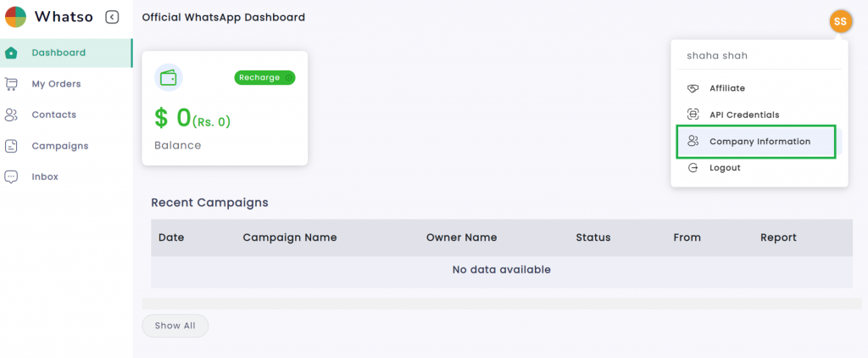Viewport: 868px width, 358px height.
Task: Click the Show All button
Action: point(175,326)
